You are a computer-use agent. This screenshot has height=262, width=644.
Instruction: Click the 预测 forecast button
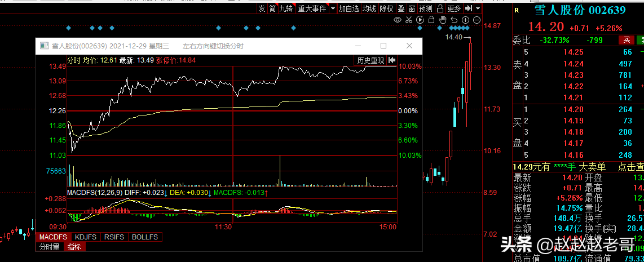pos(426,8)
